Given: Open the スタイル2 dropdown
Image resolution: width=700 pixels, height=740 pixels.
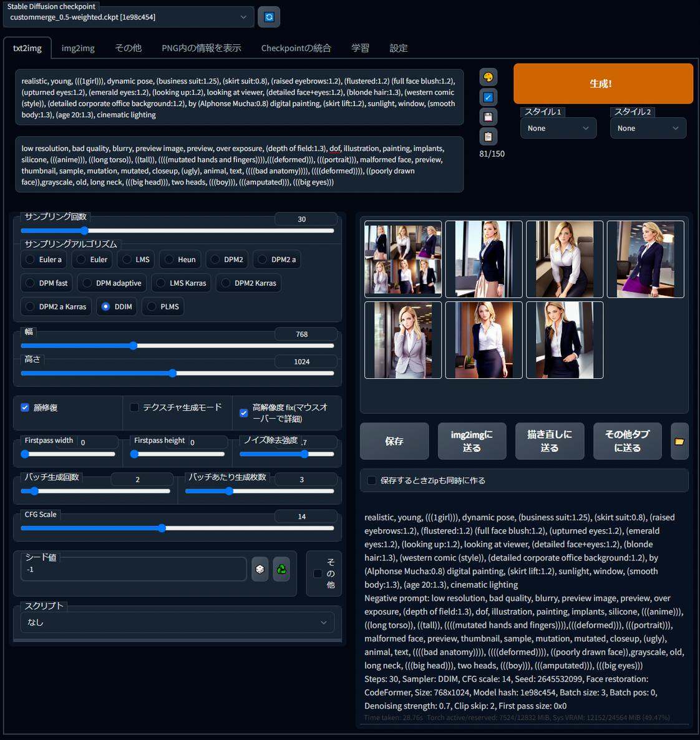Looking at the screenshot, I should 648,129.
